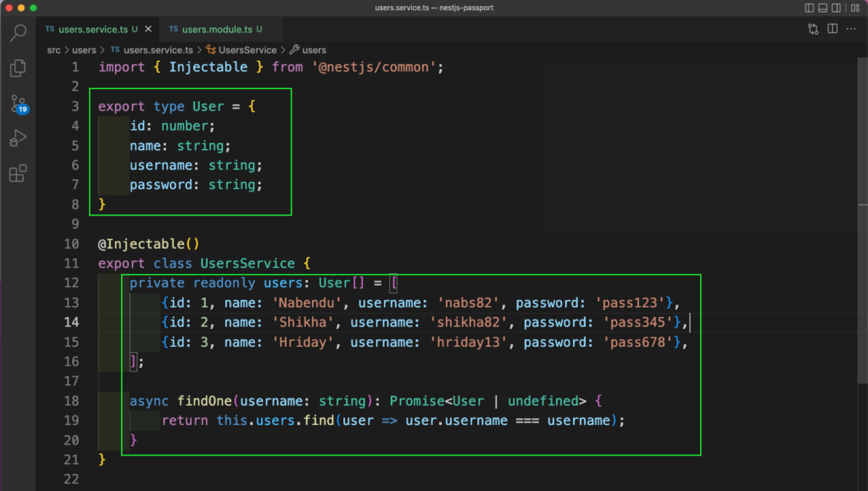Split the editor to the right

coord(832,29)
